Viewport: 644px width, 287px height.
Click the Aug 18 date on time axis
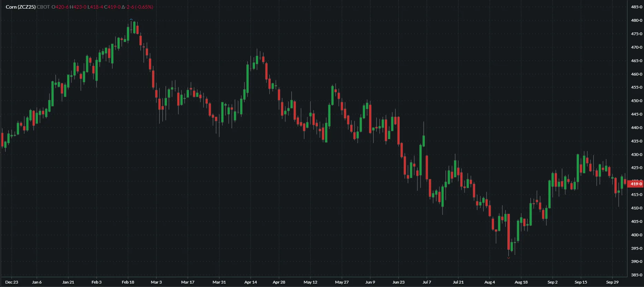pos(521,282)
